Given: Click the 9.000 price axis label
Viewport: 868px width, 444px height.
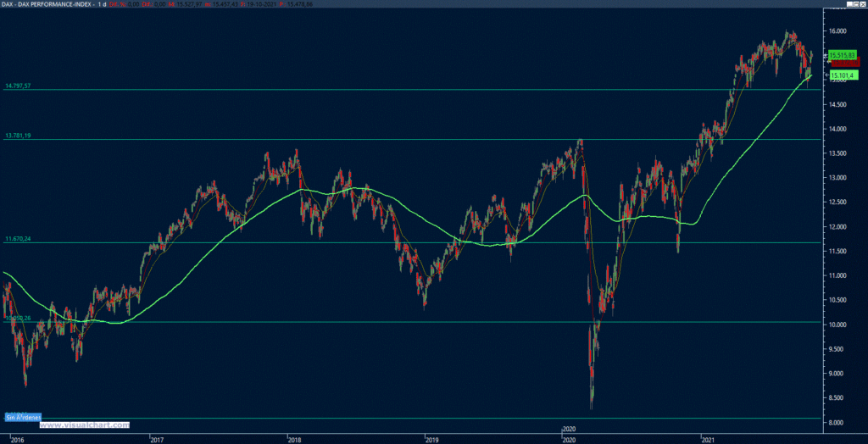Looking at the screenshot, I should coord(837,374).
